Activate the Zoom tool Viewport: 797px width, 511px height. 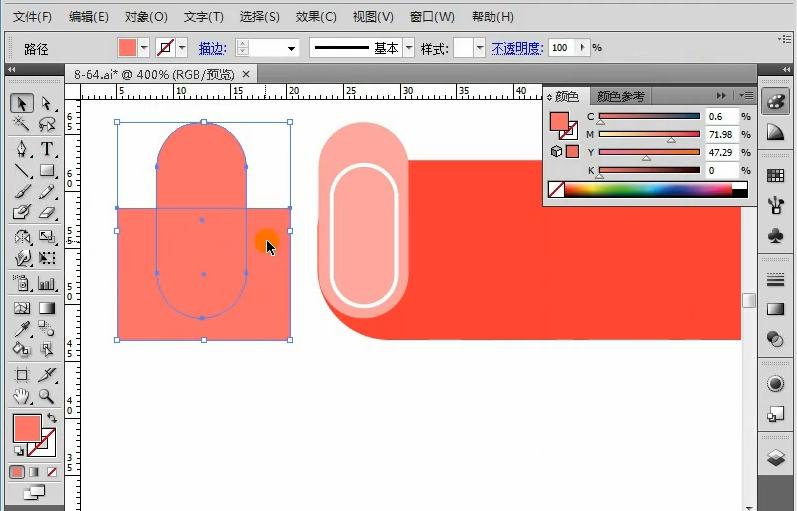(x=46, y=396)
